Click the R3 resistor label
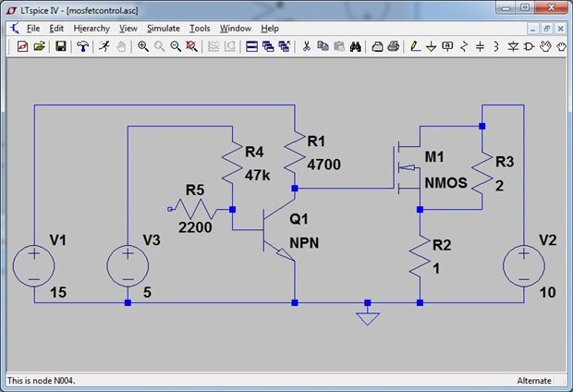 (x=505, y=162)
